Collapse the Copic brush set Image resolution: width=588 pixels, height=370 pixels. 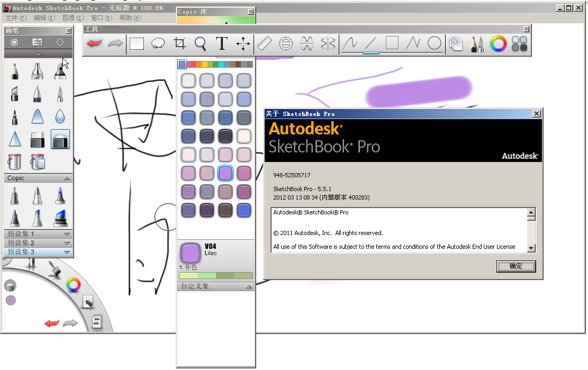67,178
